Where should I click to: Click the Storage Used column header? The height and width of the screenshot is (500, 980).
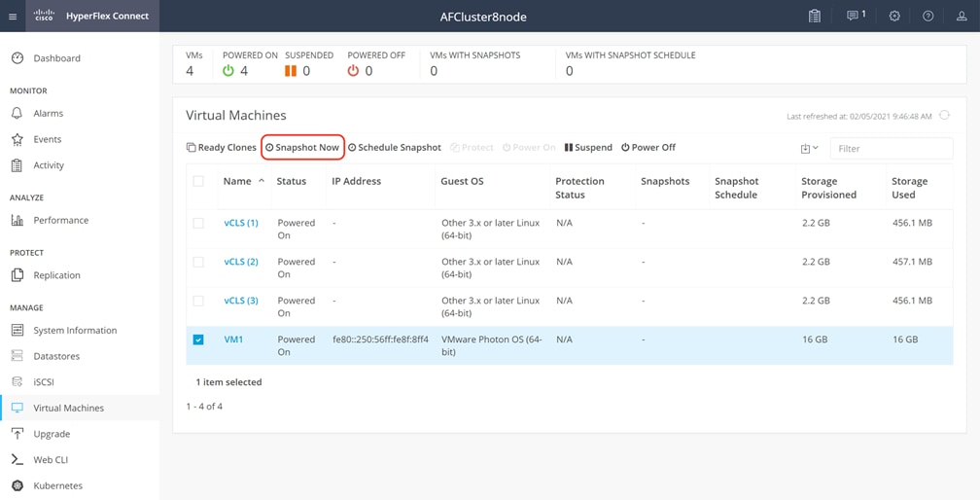[909, 188]
